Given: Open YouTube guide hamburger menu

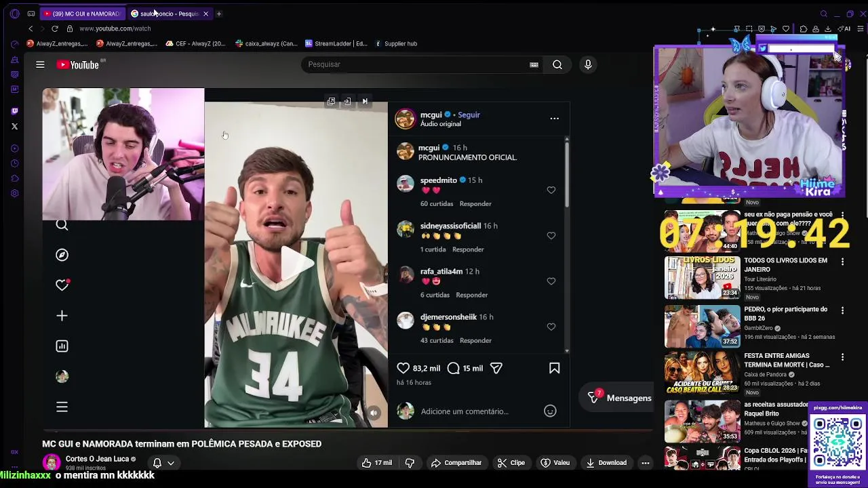Looking at the screenshot, I should point(40,64).
